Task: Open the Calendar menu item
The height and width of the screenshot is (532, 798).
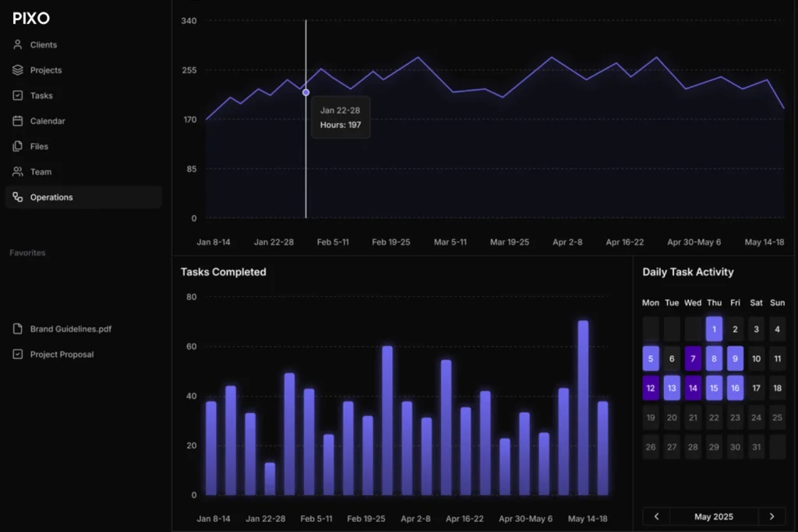Action: (x=83, y=121)
